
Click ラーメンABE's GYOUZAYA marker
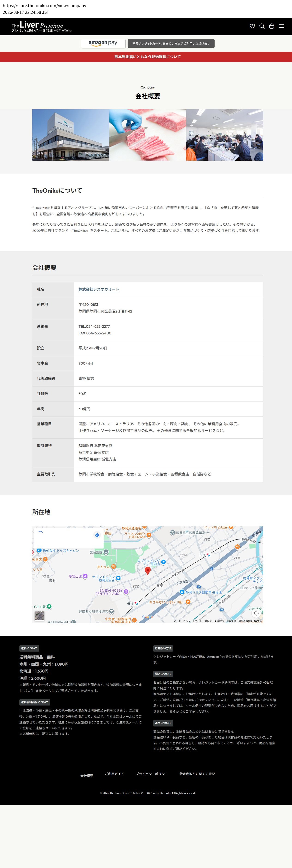[149, 535]
